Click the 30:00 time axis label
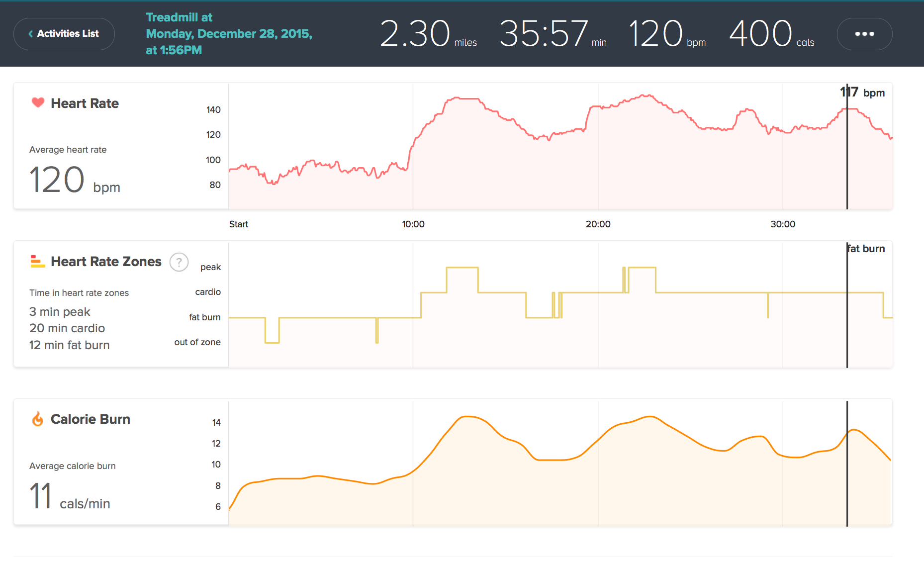 tap(783, 224)
